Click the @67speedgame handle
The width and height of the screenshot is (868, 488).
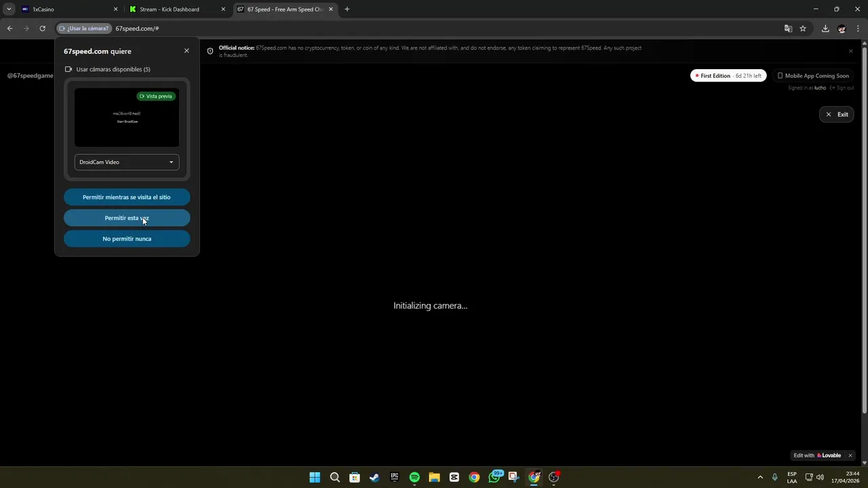[x=30, y=76]
